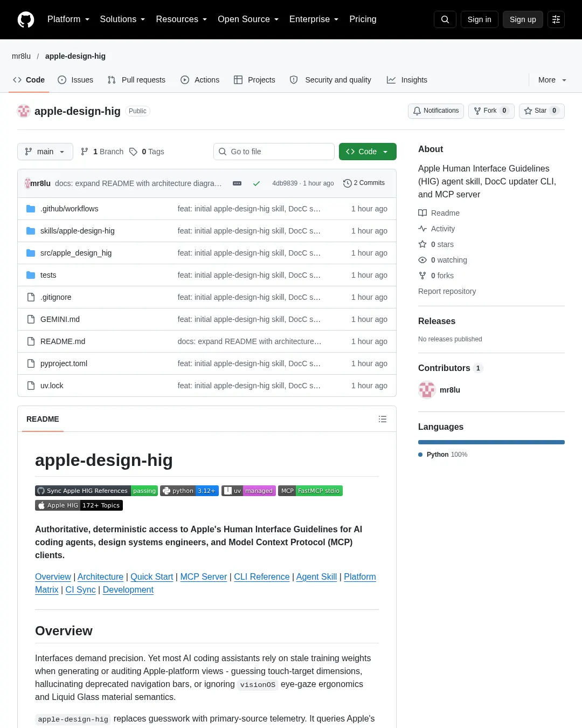Switch to the Actions tab
This screenshot has width=582, height=728.
pyautogui.click(x=200, y=80)
